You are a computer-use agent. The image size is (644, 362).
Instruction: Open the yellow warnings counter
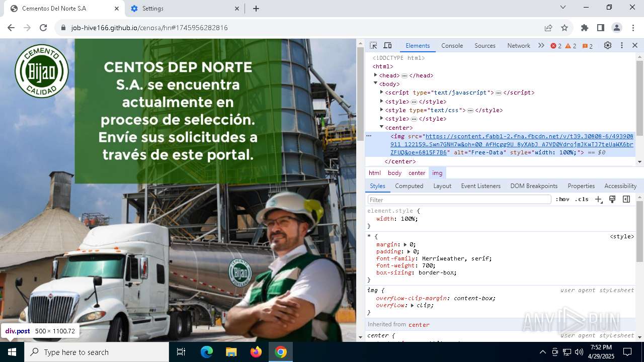[571, 46]
